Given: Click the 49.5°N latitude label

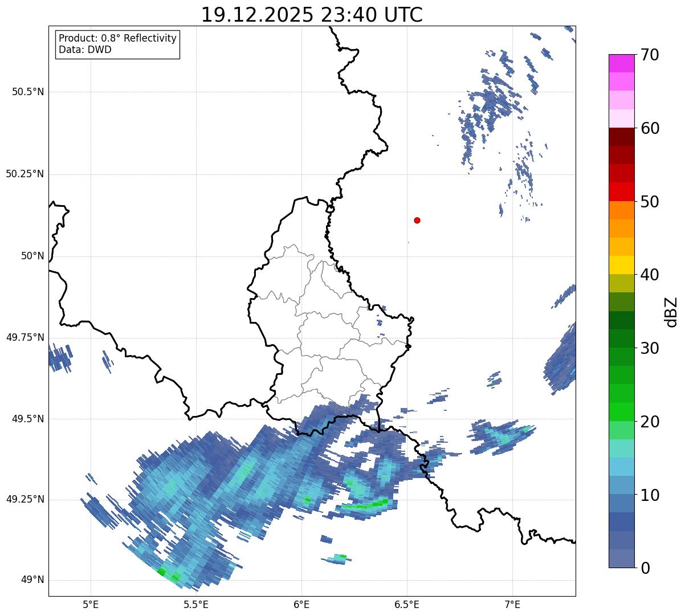Looking at the screenshot, I should pyautogui.click(x=28, y=419).
